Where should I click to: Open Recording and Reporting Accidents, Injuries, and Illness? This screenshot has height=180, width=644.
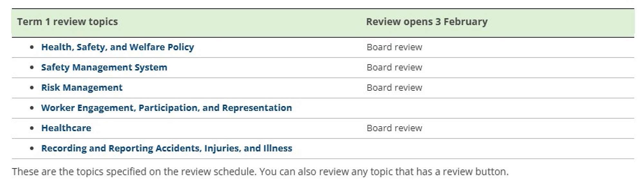coord(166,148)
